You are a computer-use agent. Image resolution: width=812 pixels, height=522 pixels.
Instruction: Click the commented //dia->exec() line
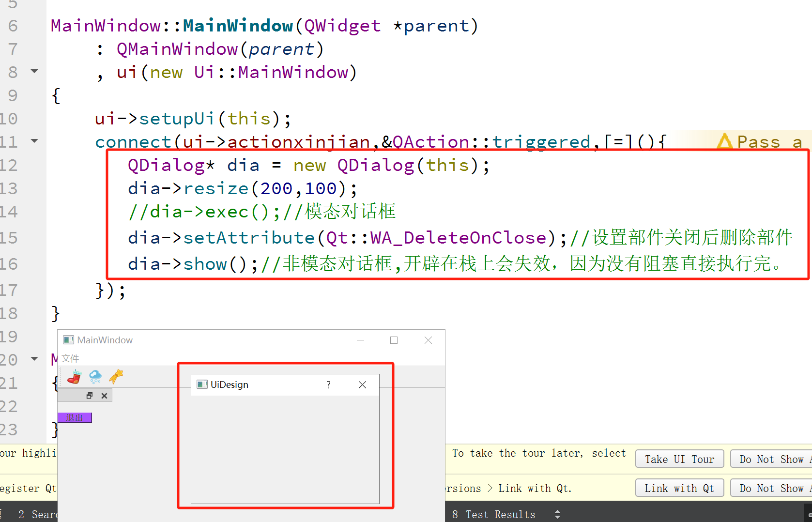[261, 212]
